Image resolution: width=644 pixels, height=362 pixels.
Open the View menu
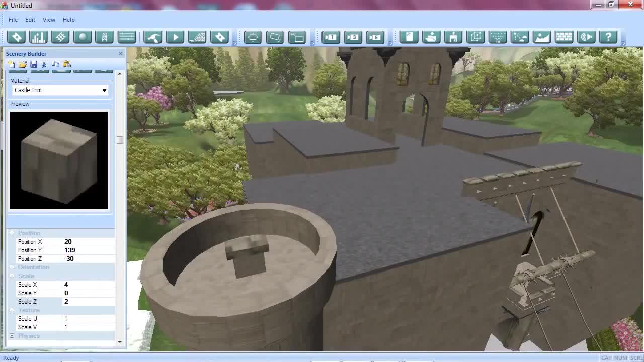pyautogui.click(x=49, y=20)
